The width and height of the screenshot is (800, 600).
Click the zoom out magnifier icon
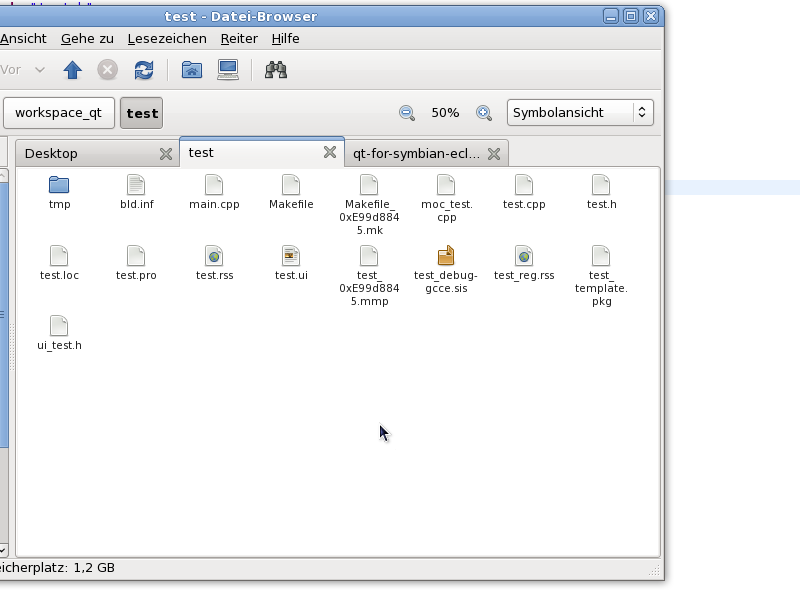click(407, 113)
